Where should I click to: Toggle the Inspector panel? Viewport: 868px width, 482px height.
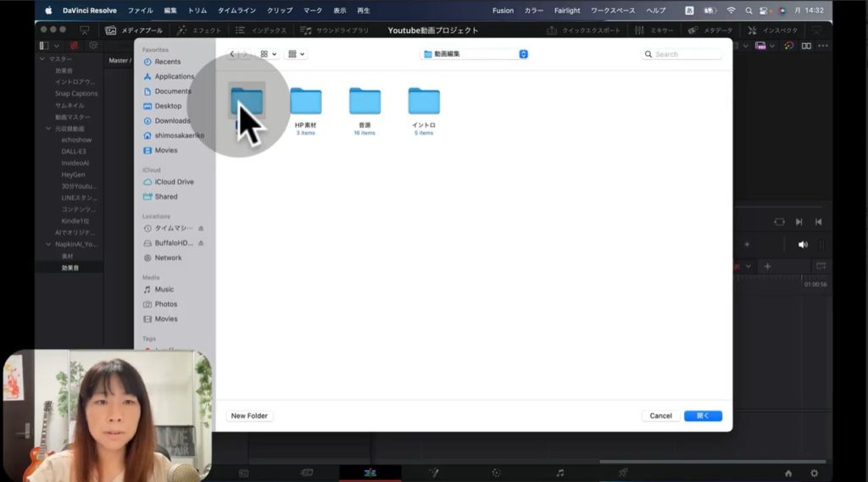click(x=773, y=30)
